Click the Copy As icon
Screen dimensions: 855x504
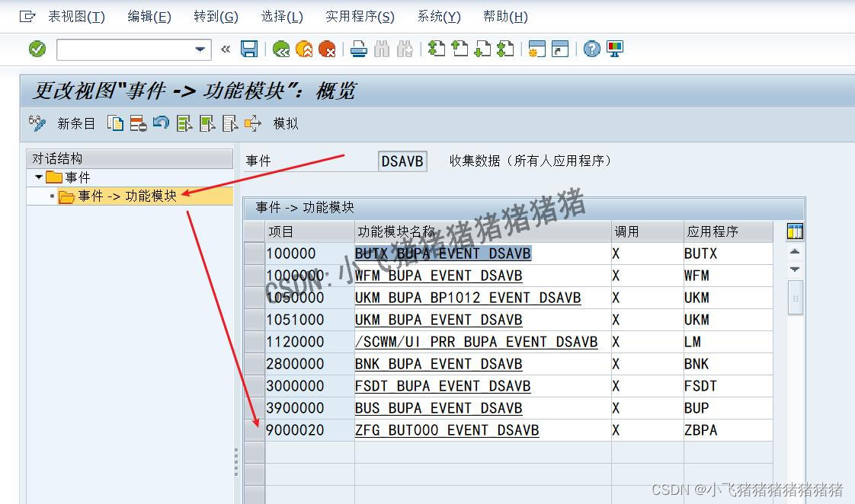[115, 123]
